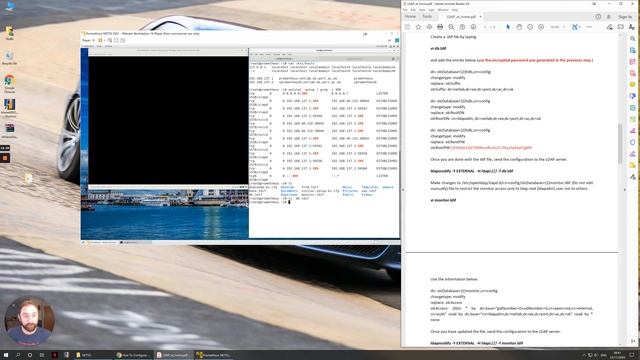The image size is (640, 360).
Task: Open the Windows Start button
Action: (6, 355)
